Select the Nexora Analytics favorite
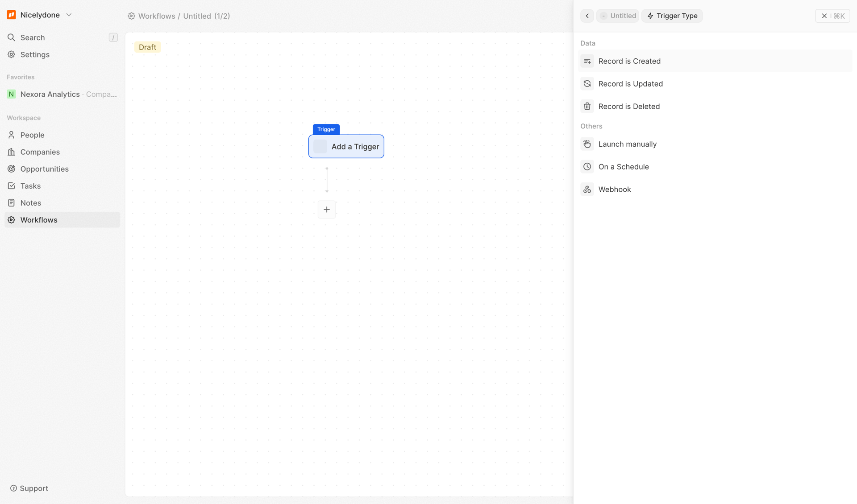The width and height of the screenshot is (857, 504). [50, 94]
